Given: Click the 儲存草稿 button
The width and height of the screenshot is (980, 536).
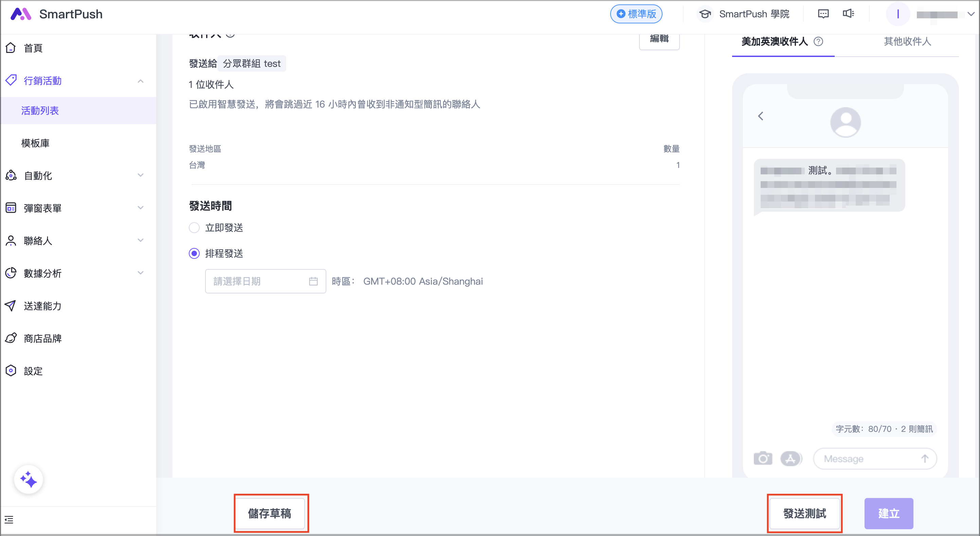Looking at the screenshot, I should pos(270,513).
